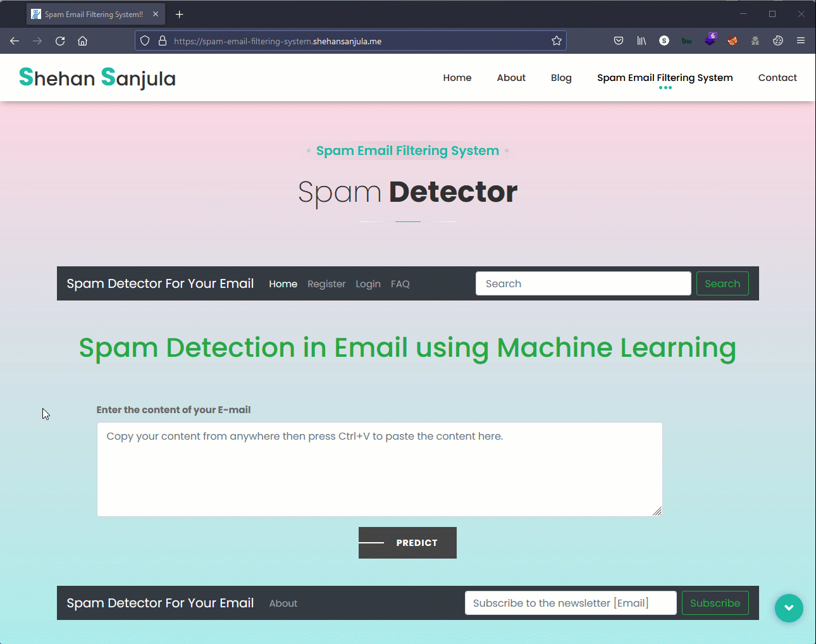Open a new browser tab
The width and height of the screenshot is (816, 644).
pos(179,14)
